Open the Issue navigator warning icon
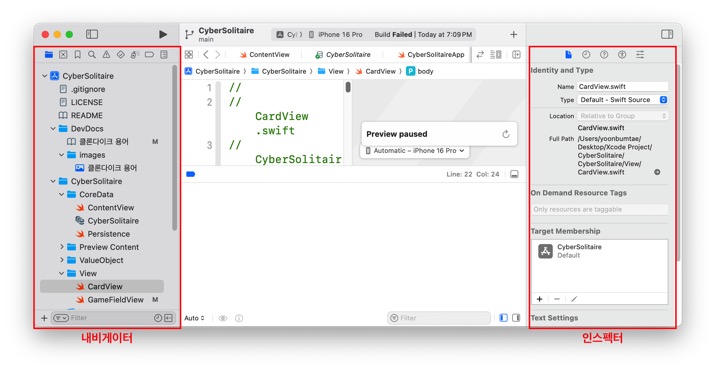Image resolution: width=716 pixels, height=371 pixels. click(106, 54)
